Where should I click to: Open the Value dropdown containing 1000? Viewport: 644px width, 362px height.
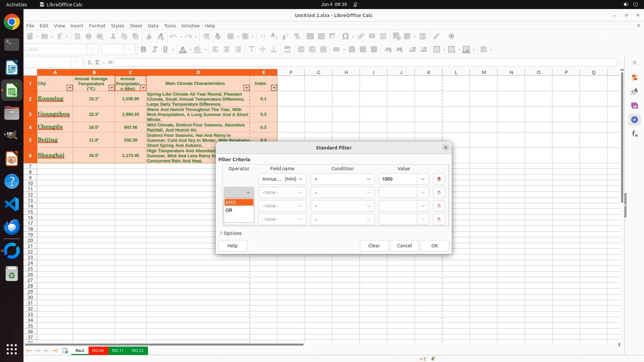423,179
